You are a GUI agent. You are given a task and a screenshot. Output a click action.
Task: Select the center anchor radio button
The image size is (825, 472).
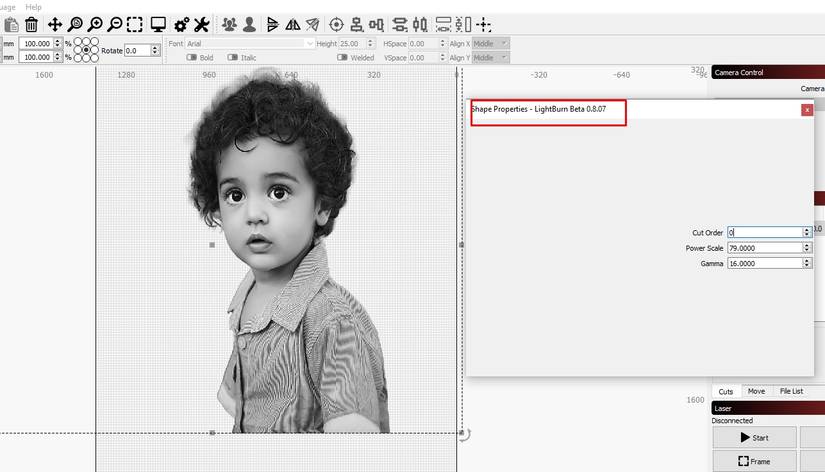coord(86,50)
